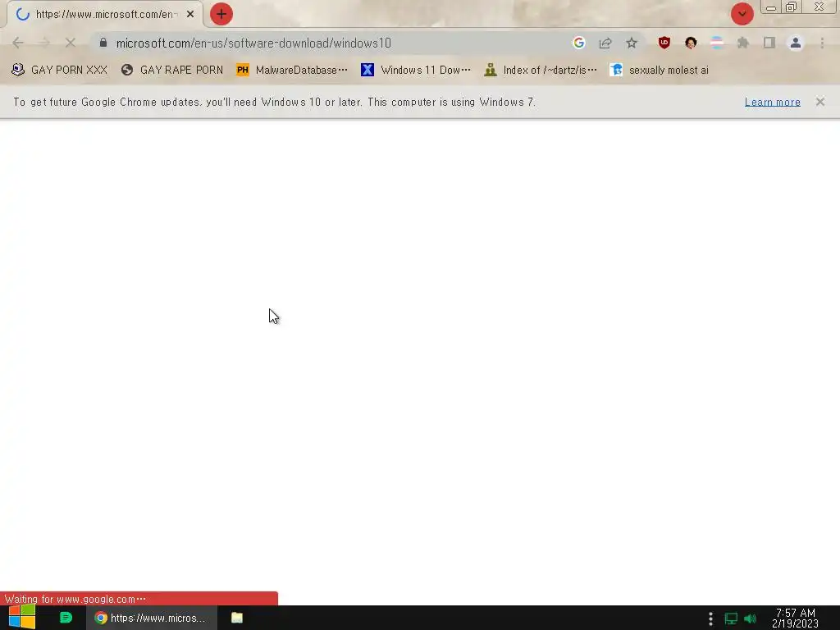The image size is (840, 630).
Task: Click the Learn more link in the infobar
Action: 773,103
